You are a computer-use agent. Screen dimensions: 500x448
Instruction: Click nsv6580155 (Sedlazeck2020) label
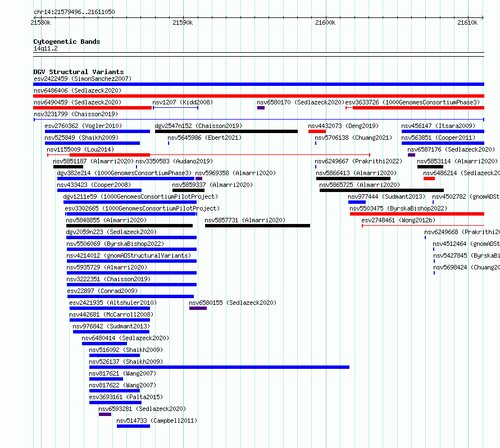233,303
